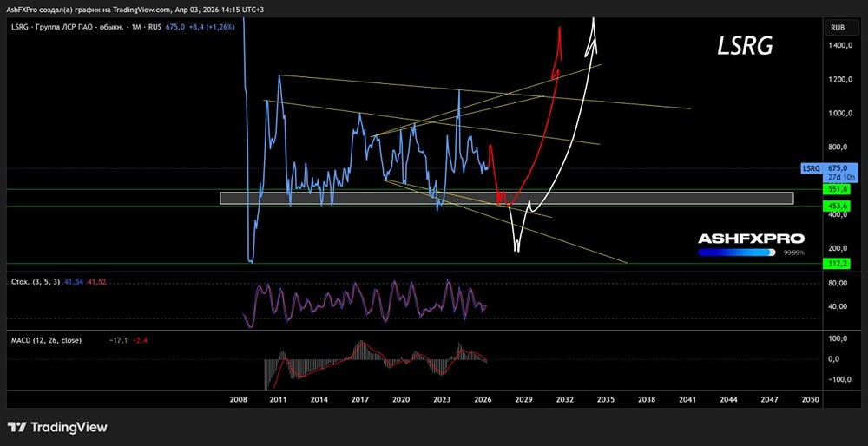Click the ASHFXPRO watermark logo
The width and height of the screenshot is (868, 446).
751,239
